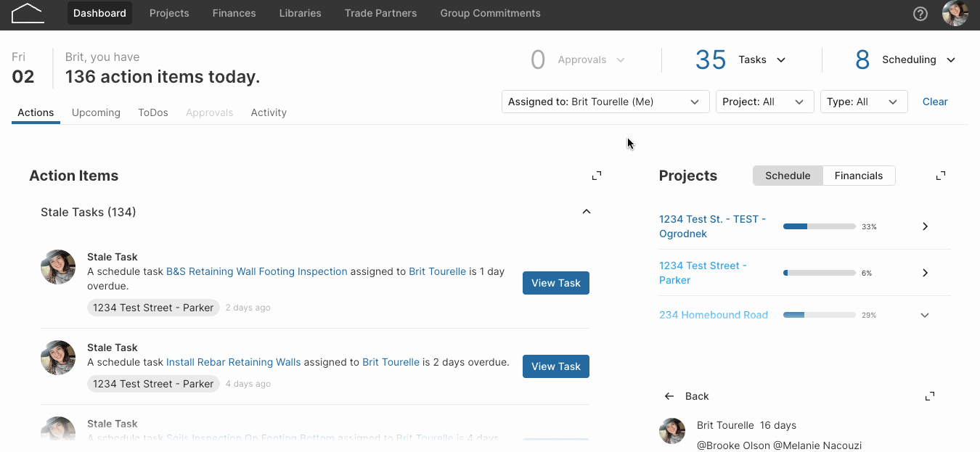Open the help question mark icon

click(x=920, y=14)
